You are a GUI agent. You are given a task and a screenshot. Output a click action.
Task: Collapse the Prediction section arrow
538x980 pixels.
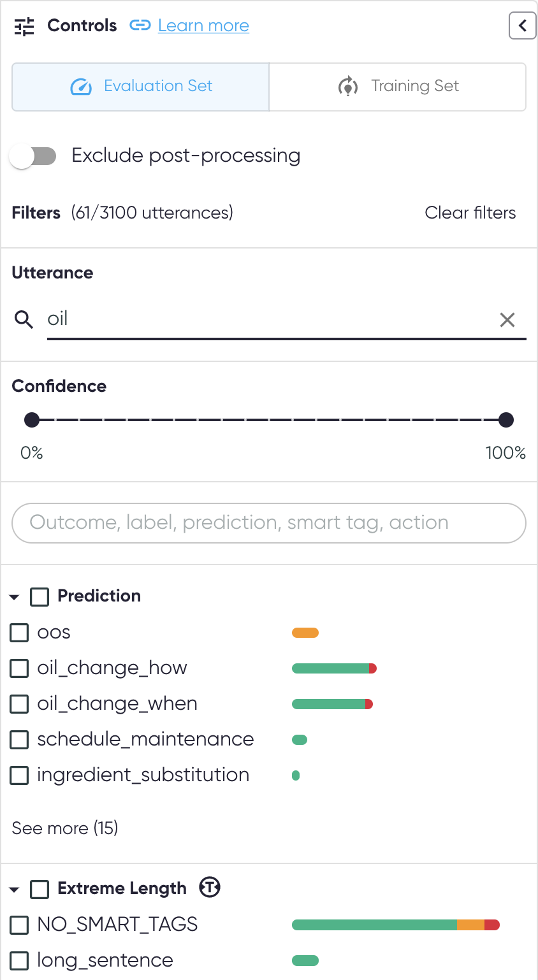[15, 597]
